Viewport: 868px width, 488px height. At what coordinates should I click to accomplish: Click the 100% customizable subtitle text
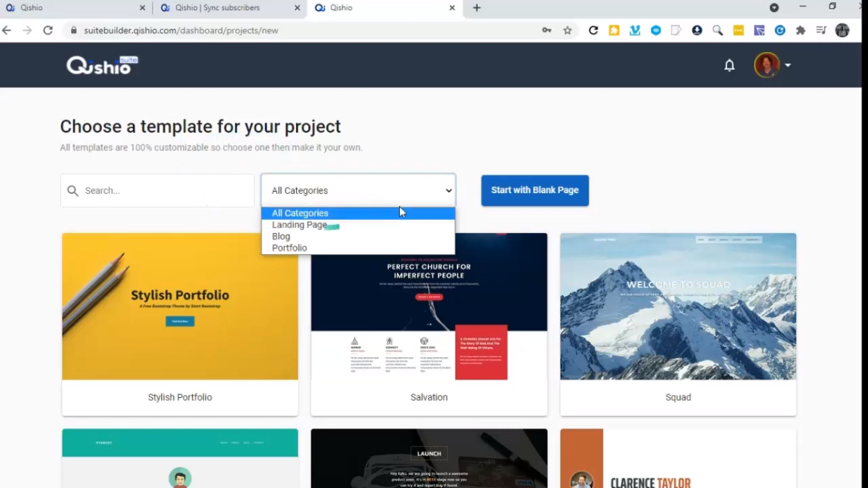coord(212,147)
